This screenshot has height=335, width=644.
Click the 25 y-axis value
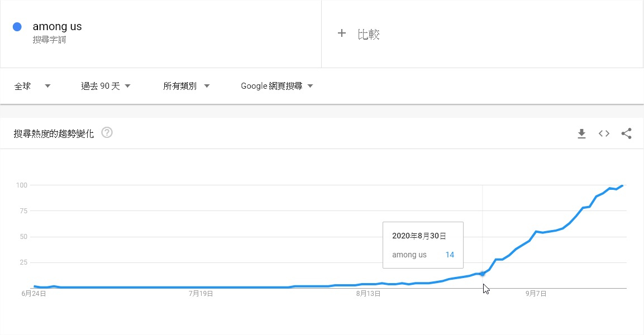click(x=23, y=262)
